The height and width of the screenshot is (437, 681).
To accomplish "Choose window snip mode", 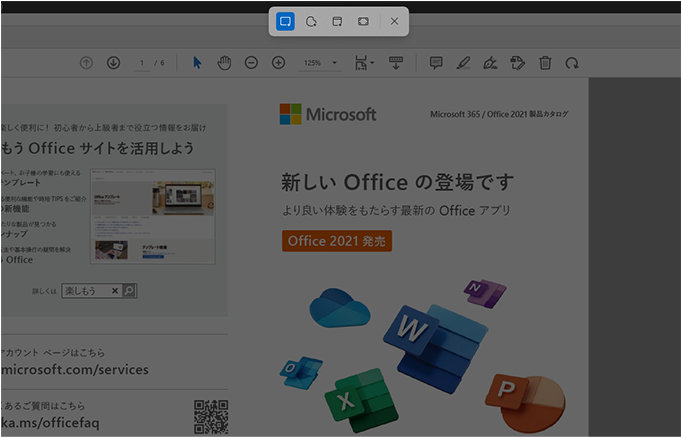I will 337,21.
